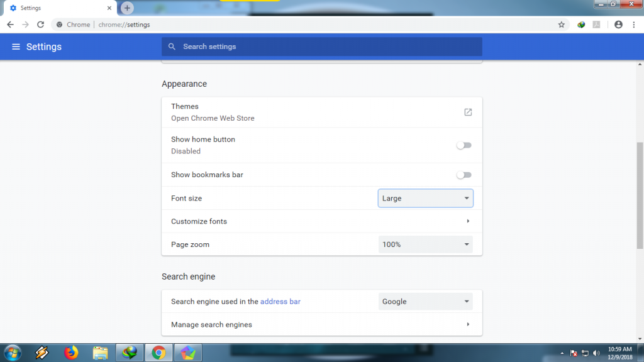Switch to Chrome in the taskbar
644x362 pixels.
[x=158, y=353]
